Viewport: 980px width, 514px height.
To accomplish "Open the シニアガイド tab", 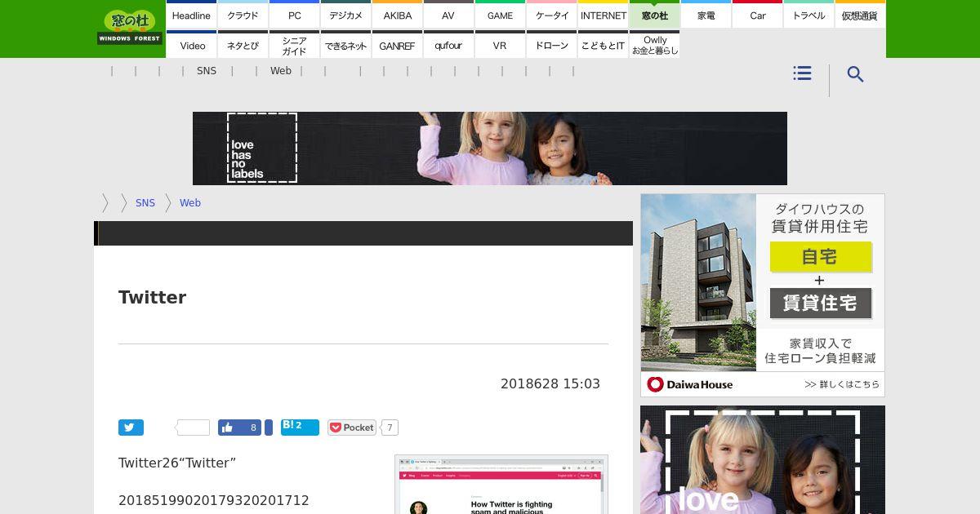I will pyautogui.click(x=295, y=45).
